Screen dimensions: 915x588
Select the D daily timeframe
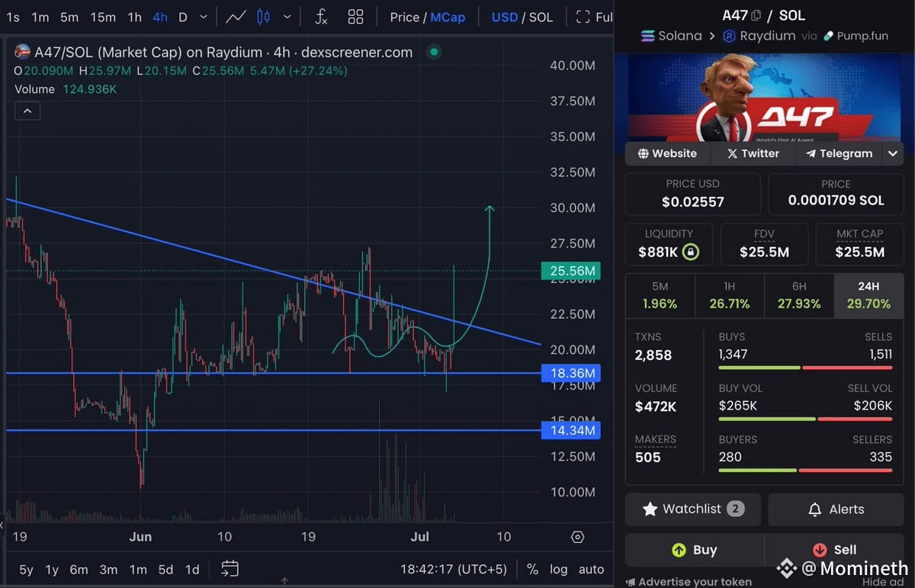[183, 17]
